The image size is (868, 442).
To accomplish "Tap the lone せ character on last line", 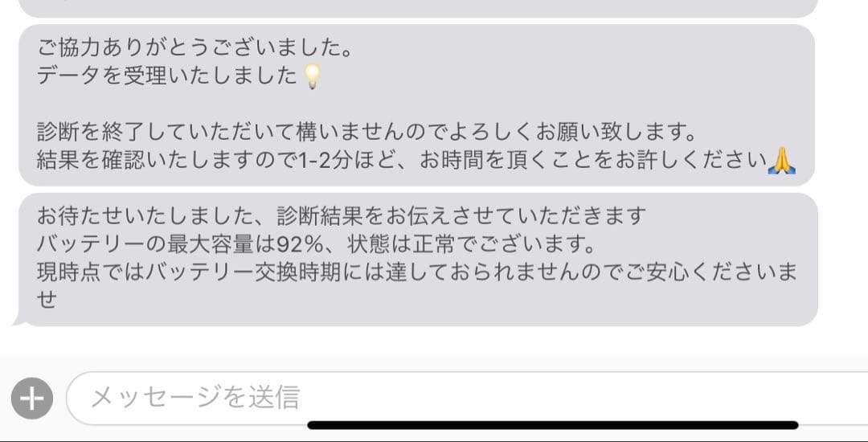I will [47, 300].
